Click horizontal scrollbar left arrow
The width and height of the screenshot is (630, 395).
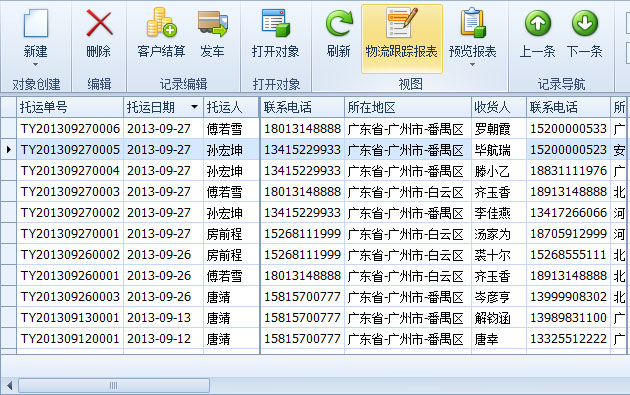(x=9, y=386)
